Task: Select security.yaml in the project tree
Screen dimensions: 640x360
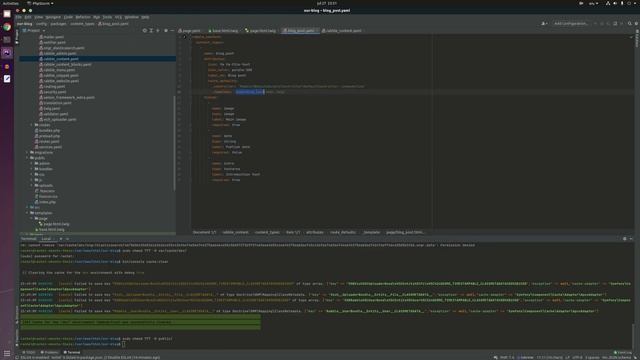Action: (55, 92)
